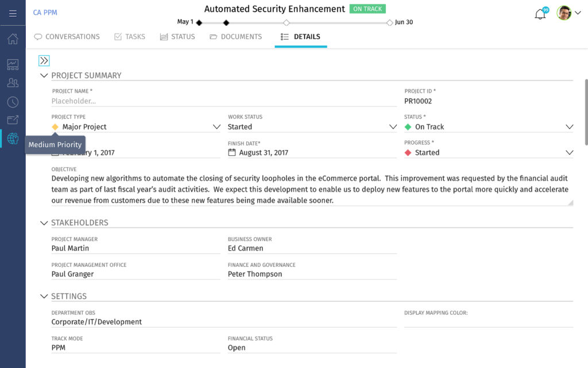Open the notifications bell
Screen dimensions: 588x368
coord(540,14)
